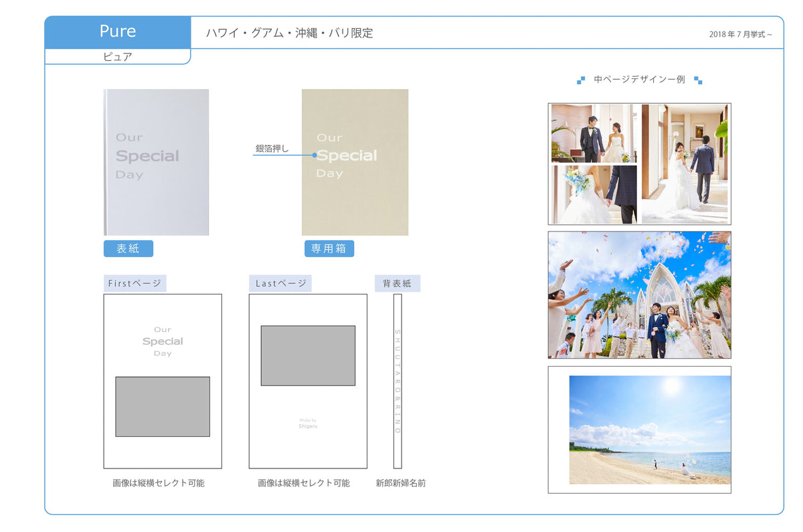Screen dimensions: 803x532
Task: Click the 専用箱 blue label button
Action: pos(329,249)
